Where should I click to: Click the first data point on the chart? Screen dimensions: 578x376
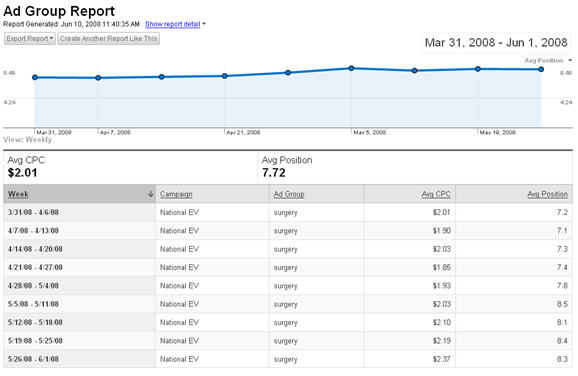coord(35,77)
